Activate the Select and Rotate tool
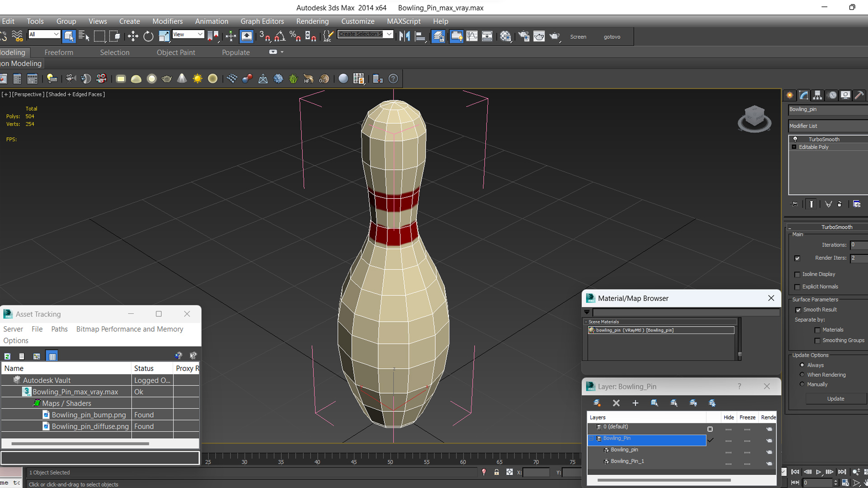 pyautogui.click(x=148, y=37)
